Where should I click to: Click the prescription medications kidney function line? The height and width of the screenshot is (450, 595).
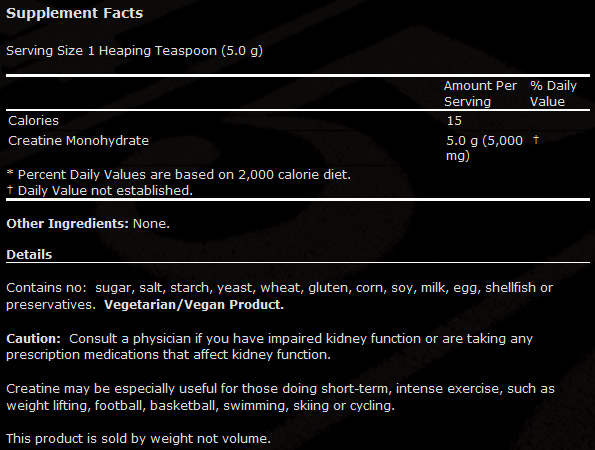168,355
